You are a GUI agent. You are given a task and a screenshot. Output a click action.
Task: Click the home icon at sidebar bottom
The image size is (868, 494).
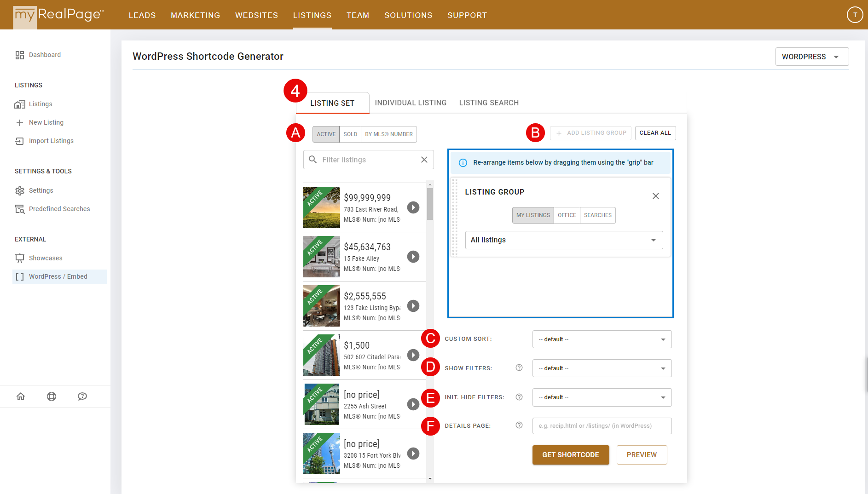point(21,396)
